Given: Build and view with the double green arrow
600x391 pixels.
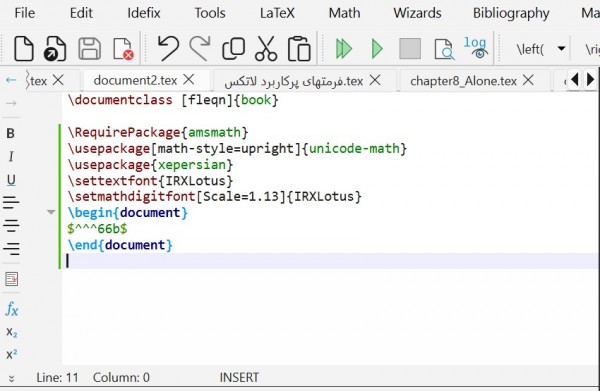Looking at the screenshot, I should click(x=343, y=49).
